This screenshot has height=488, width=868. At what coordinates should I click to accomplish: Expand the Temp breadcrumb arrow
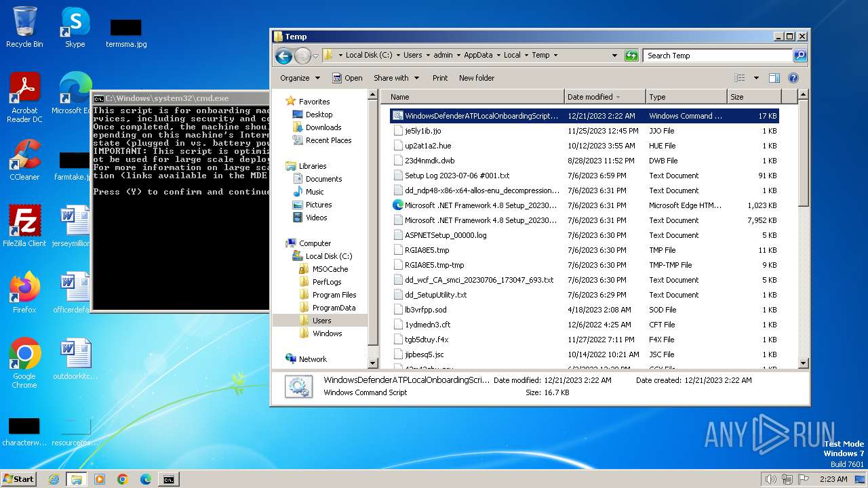coord(555,56)
